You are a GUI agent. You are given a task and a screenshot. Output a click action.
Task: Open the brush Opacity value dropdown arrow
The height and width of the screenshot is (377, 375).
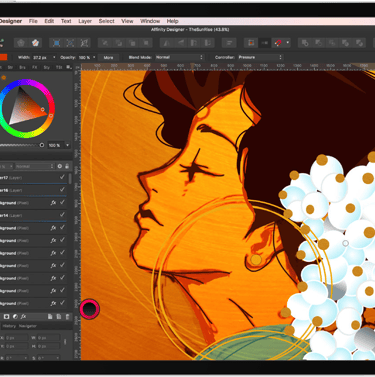pyautogui.click(x=94, y=57)
